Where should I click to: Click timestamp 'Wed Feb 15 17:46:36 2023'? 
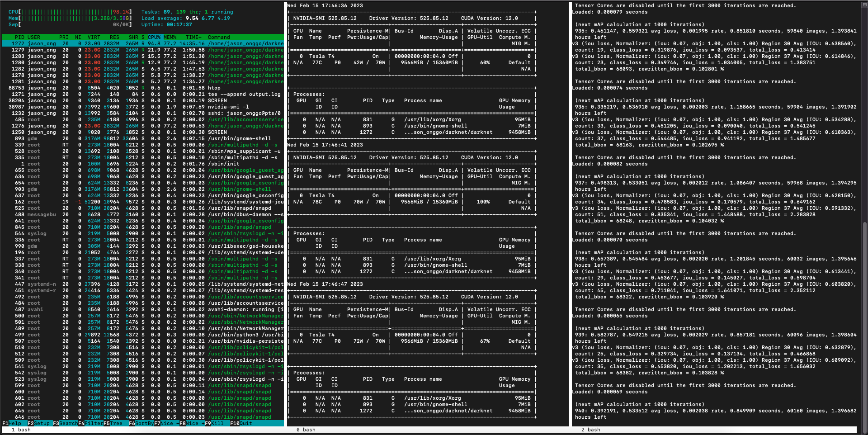click(325, 5)
